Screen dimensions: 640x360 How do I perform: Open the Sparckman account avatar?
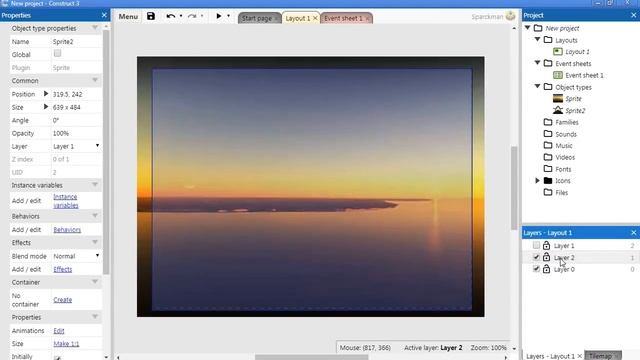coord(510,16)
